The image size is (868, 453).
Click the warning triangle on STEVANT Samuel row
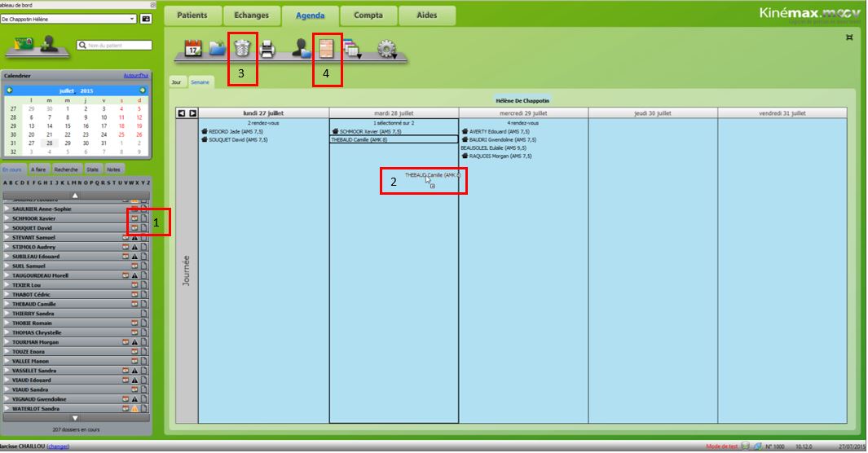135,237
